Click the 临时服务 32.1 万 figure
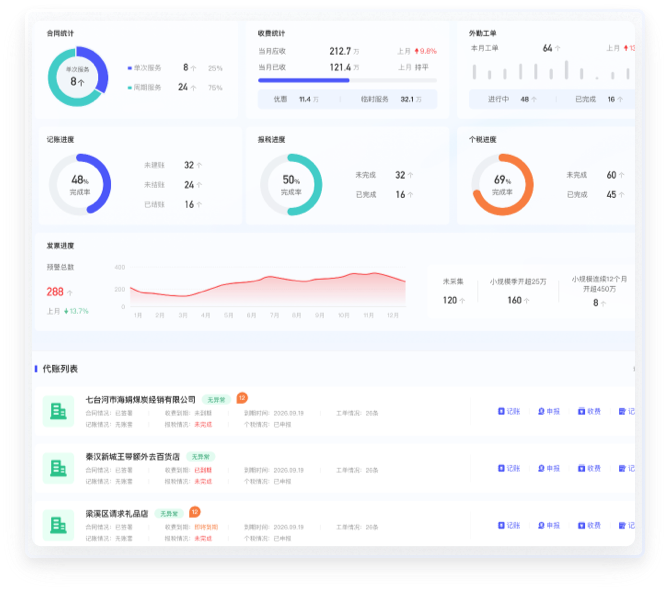 391,99
